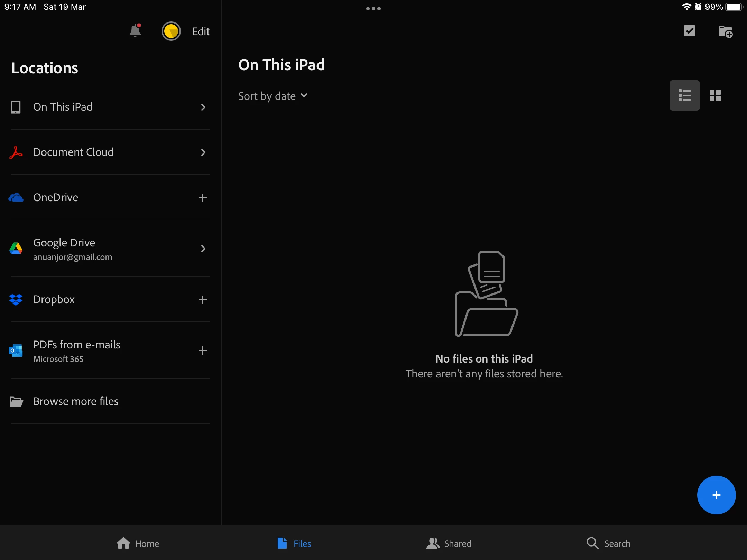
Task: Go to the Home tab
Action: pyautogui.click(x=138, y=543)
